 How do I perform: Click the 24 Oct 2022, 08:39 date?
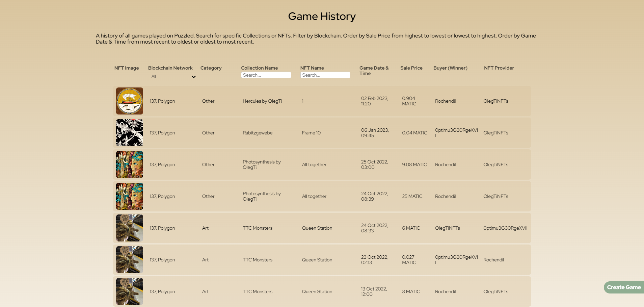[x=375, y=196]
